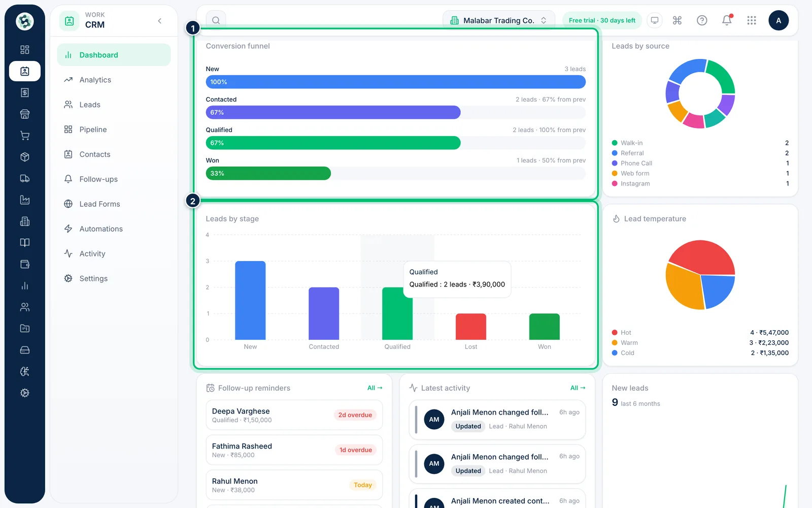Click the Cold temperature legend entry
The width and height of the screenshot is (812, 508).
(x=700, y=353)
